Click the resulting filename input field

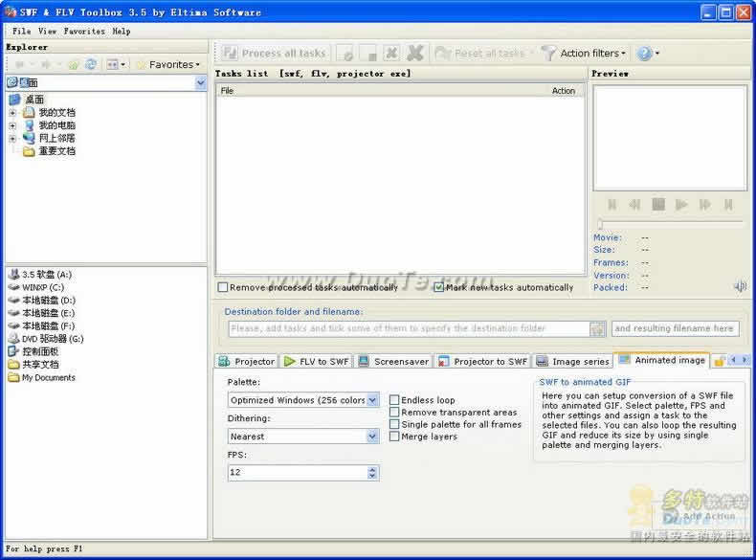pos(675,328)
